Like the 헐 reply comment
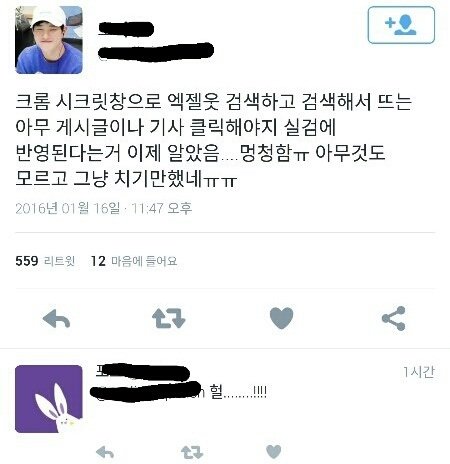The width and height of the screenshot is (450, 464). pyautogui.click(x=274, y=452)
